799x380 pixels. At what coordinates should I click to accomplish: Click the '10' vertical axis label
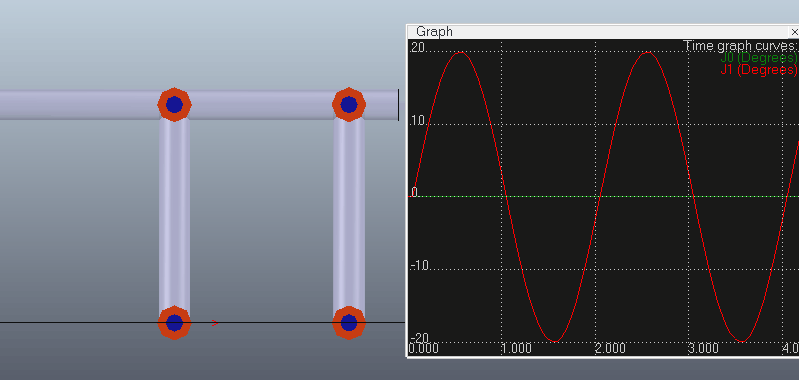[x=418, y=121]
